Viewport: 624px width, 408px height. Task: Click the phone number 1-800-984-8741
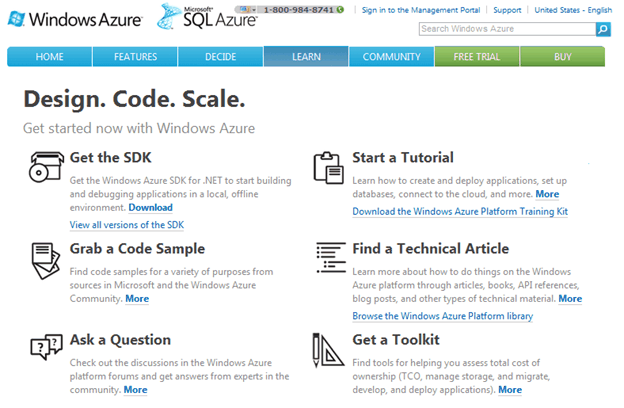pyautogui.click(x=298, y=10)
